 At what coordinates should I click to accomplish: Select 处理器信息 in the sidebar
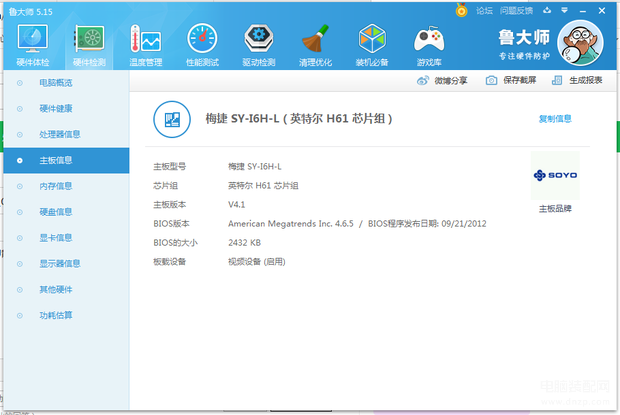66,134
